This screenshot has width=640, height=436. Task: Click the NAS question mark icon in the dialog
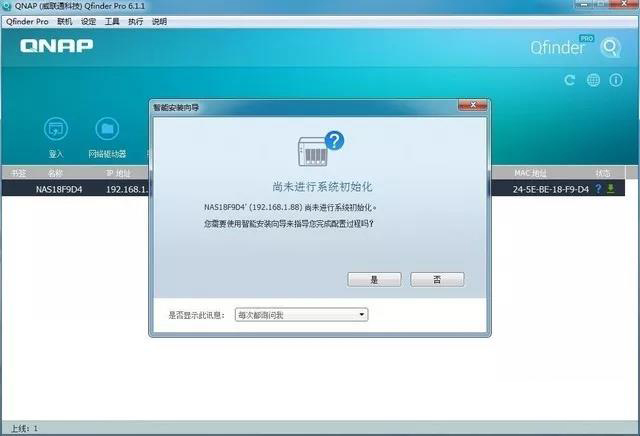(x=321, y=149)
